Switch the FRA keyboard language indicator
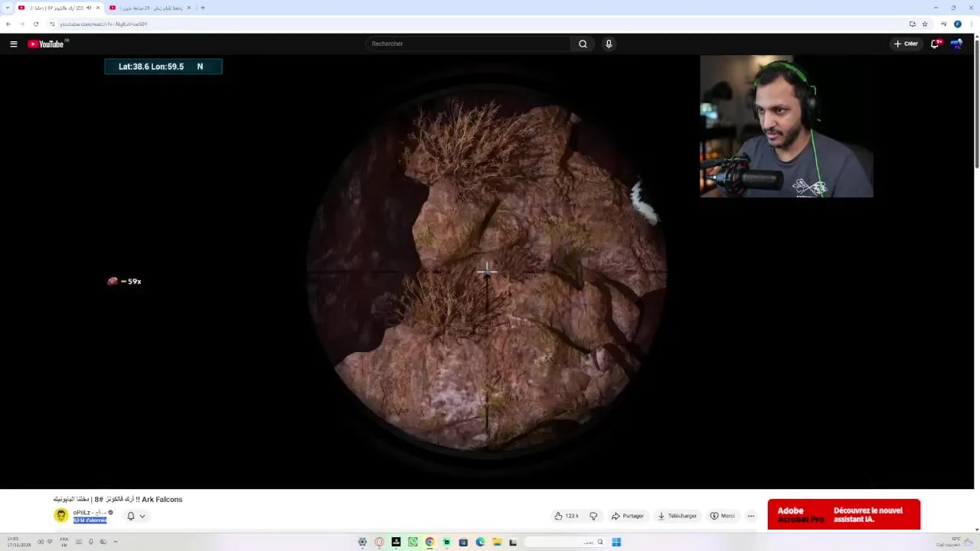 tap(64, 542)
